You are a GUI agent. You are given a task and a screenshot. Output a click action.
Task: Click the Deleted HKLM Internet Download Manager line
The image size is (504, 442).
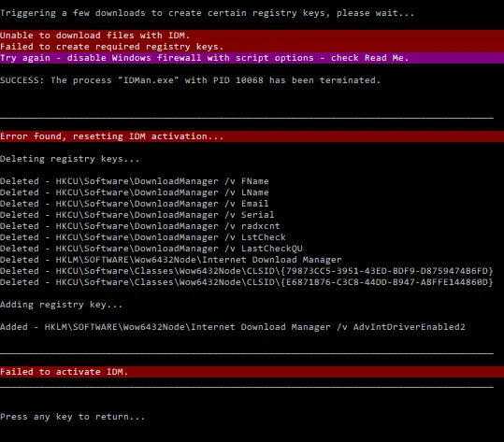point(171,260)
